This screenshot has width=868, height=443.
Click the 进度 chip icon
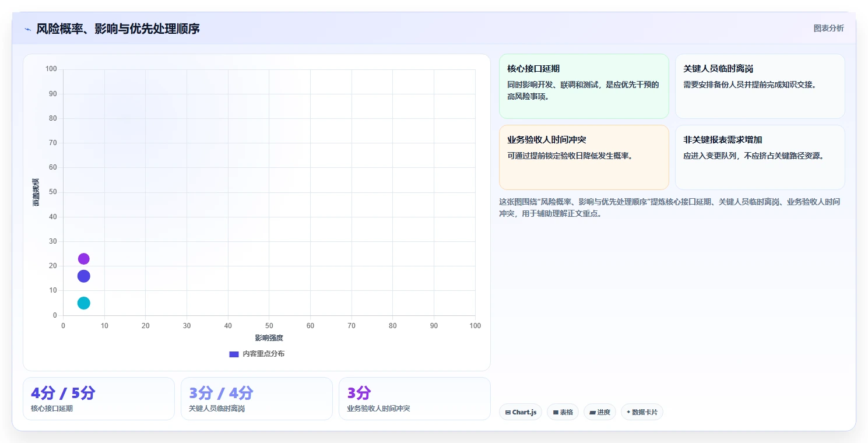point(592,412)
